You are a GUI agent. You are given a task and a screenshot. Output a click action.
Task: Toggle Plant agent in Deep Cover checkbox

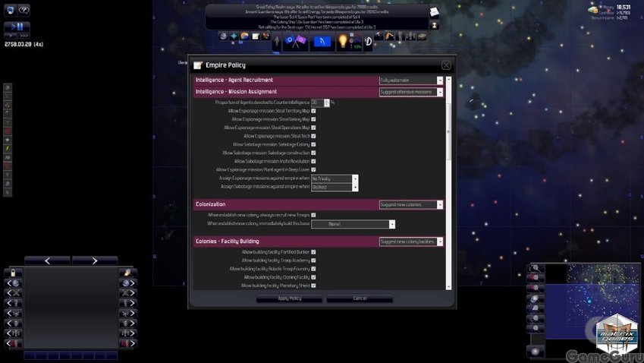[x=313, y=170]
